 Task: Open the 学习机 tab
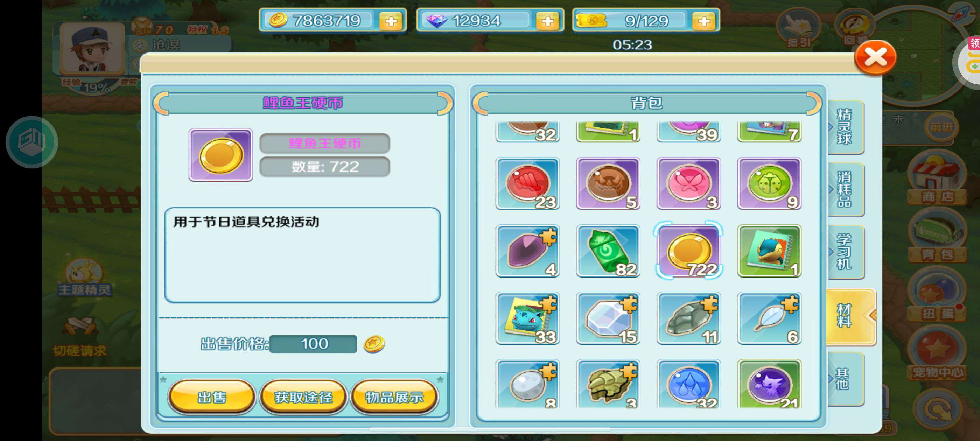tap(845, 252)
